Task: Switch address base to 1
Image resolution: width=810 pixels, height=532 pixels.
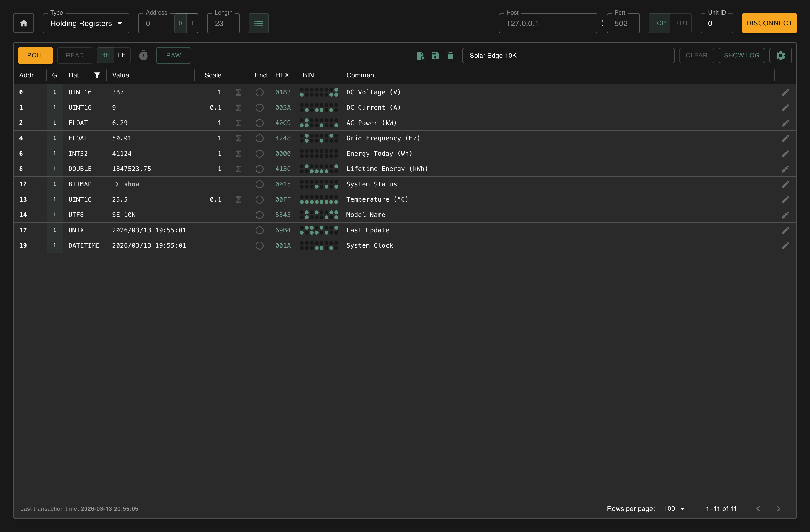Action: pos(192,23)
